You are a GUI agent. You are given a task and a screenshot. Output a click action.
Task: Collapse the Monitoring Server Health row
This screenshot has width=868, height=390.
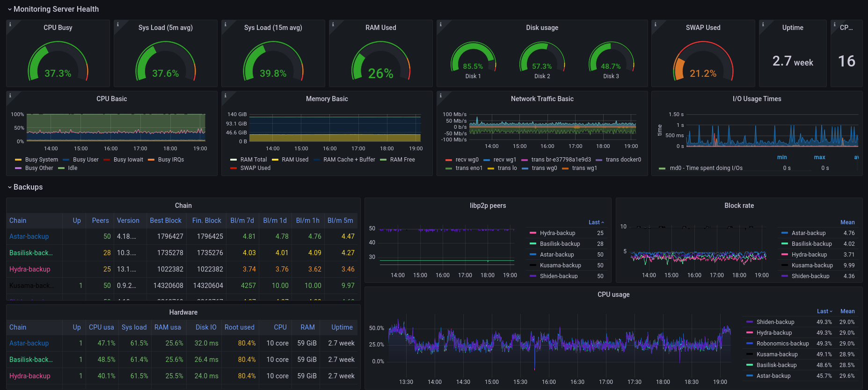56,9
